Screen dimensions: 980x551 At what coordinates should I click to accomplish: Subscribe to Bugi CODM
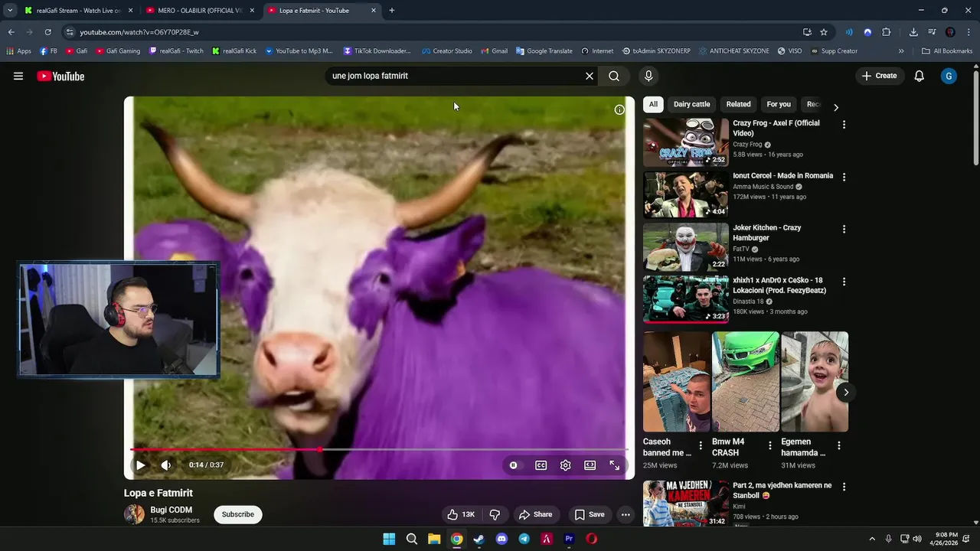pos(238,514)
